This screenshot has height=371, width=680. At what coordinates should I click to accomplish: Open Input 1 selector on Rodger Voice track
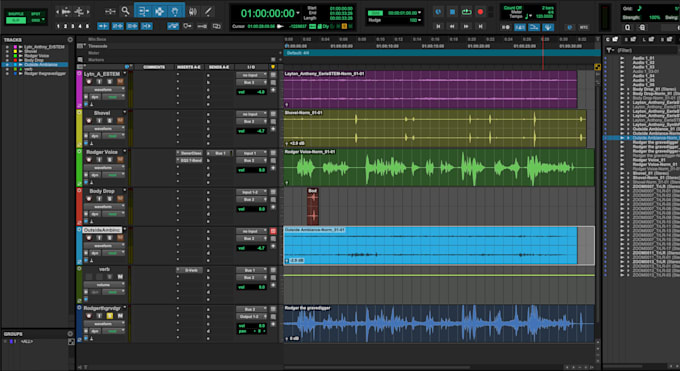[x=251, y=153]
